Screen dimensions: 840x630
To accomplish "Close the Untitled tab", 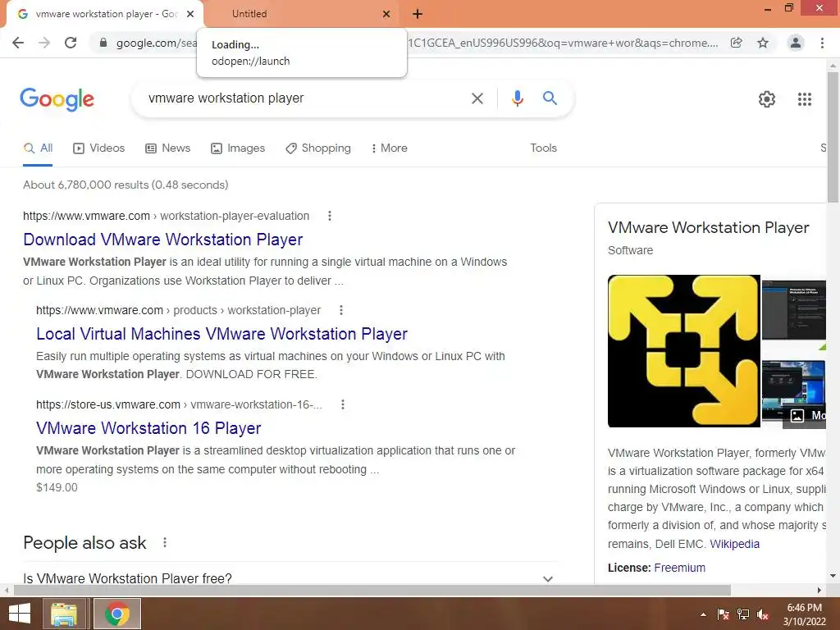I will coord(386,14).
